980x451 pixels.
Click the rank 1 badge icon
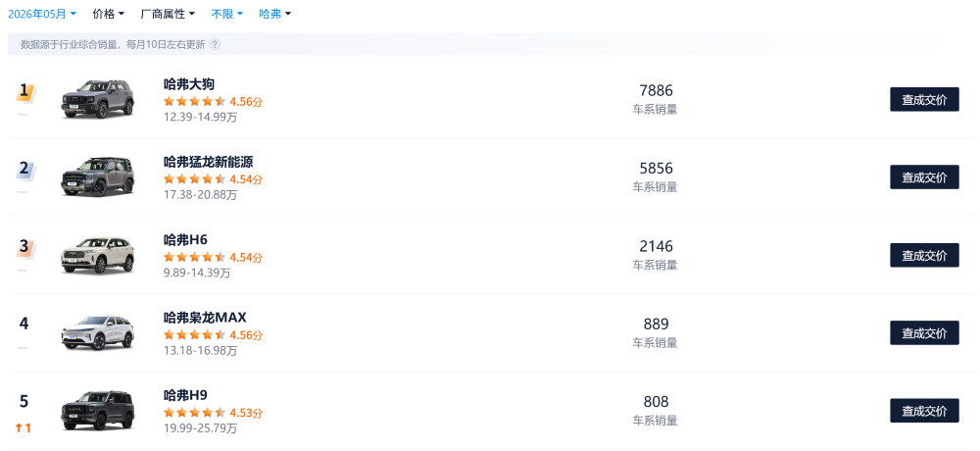coord(25,92)
